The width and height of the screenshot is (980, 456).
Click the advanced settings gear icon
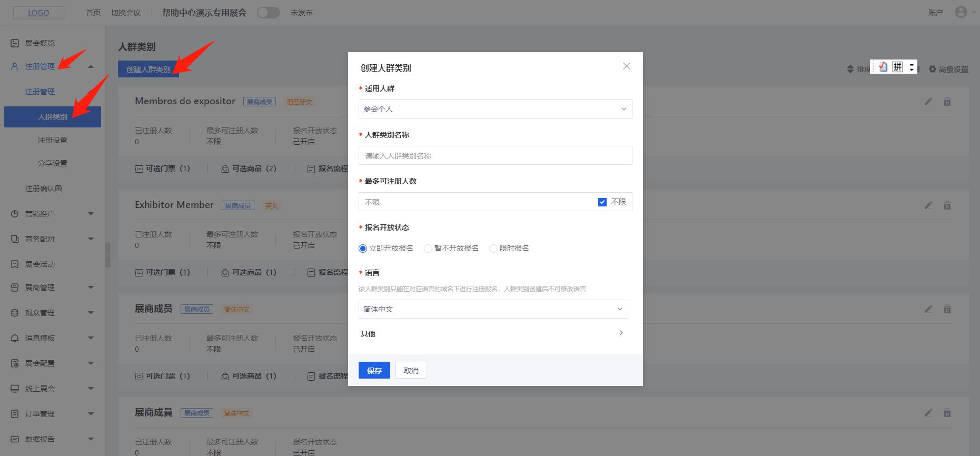click(x=933, y=69)
